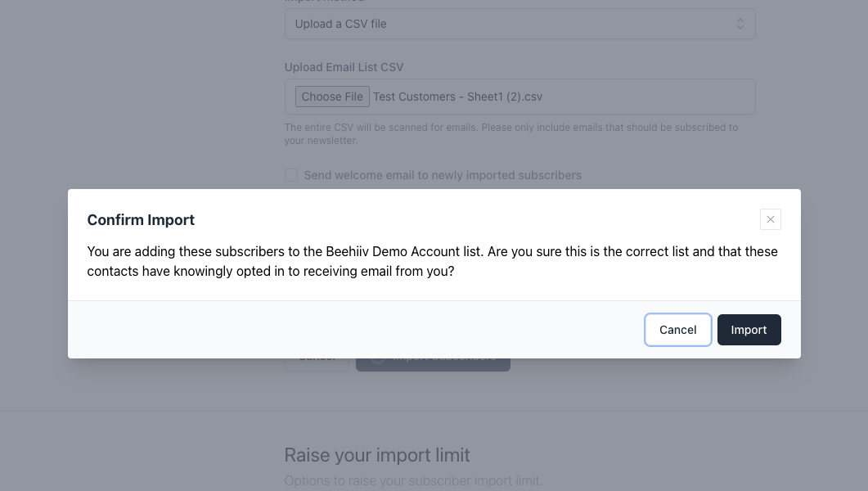The image size is (868, 491).
Task: Click 'Options to raise your subscriber import limit' text
Action: pos(413,480)
